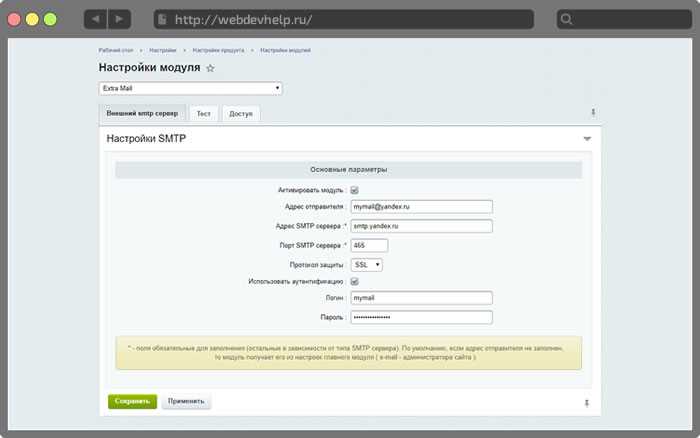Switch to the Тест tab
700x438 pixels.
click(x=204, y=114)
